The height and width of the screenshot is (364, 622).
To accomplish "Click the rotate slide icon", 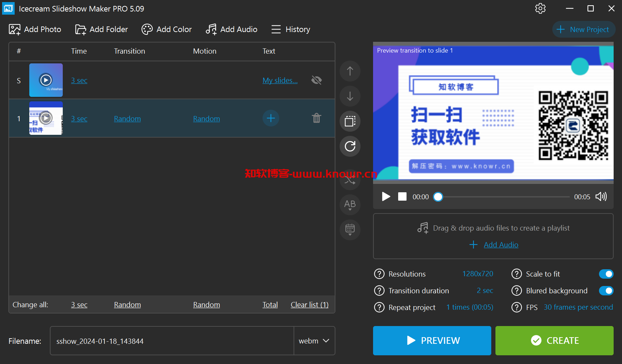I will (x=350, y=146).
